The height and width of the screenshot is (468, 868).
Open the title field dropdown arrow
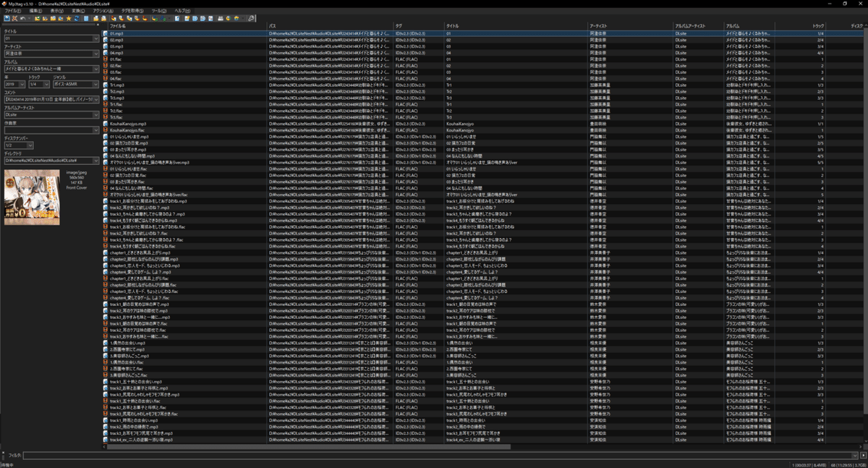click(x=95, y=39)
